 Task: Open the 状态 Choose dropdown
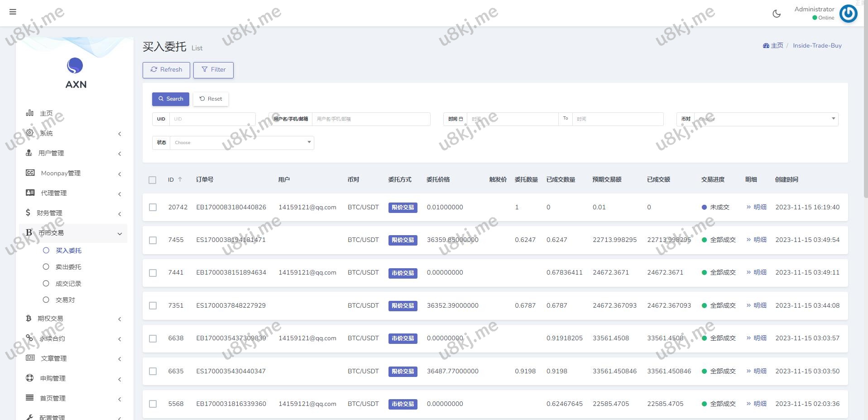(242, 142)
